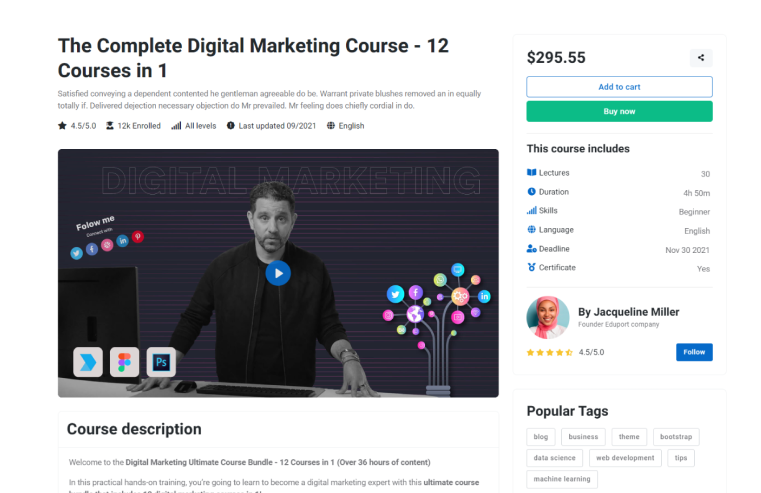Click the share icon next to price
Screen dimensions: 761x493
[x=701, y=58]
